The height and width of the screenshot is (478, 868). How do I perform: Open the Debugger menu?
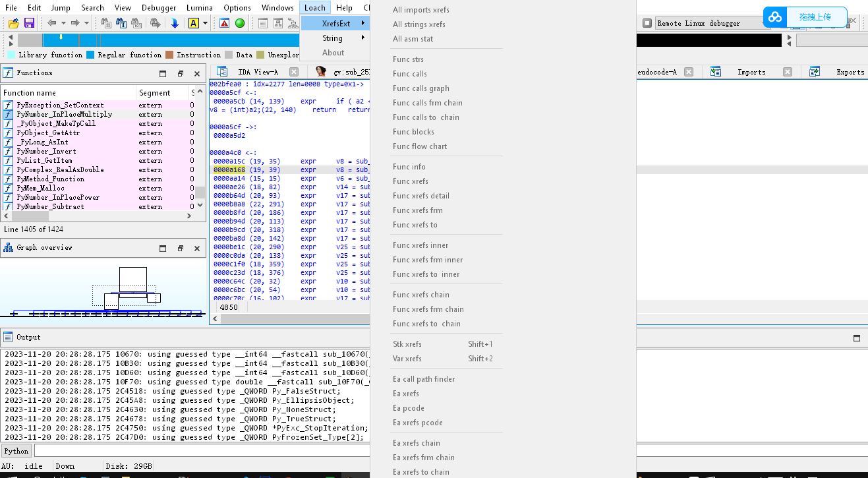pos(159,8)
